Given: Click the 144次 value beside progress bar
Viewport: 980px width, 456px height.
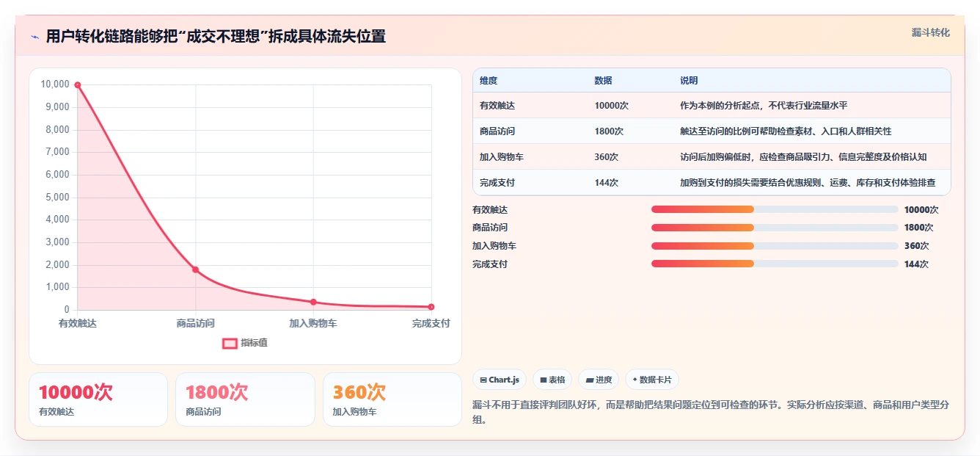Looking at the screenshot, I should pos(916,264).
